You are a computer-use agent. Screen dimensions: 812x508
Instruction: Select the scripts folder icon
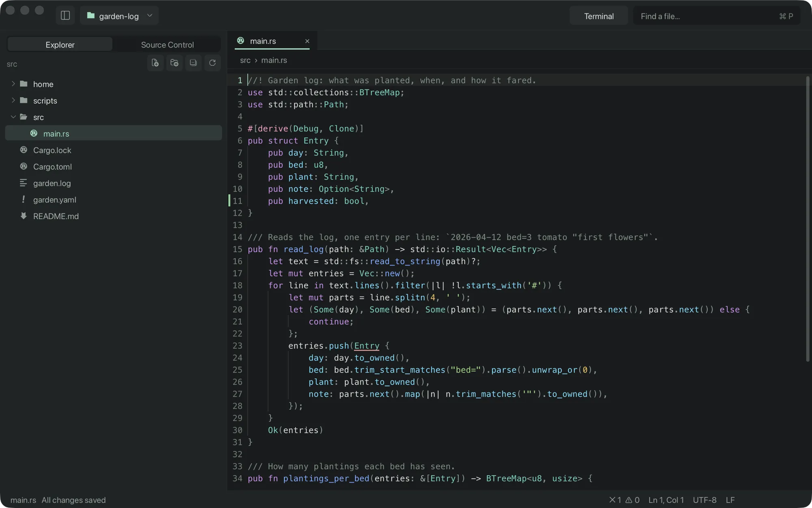24,100
